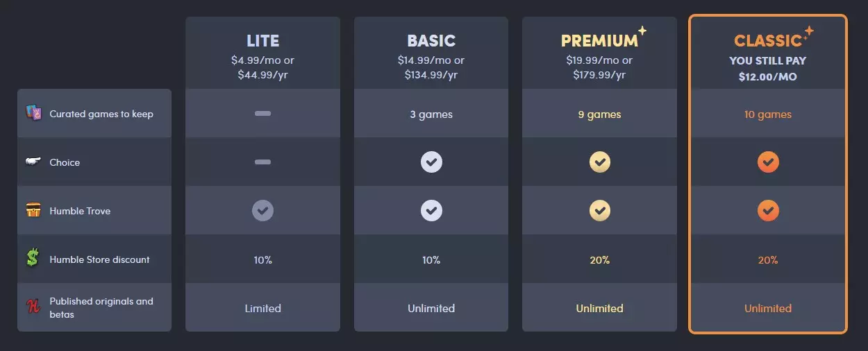This screenshot has height=351, width=868.
Task: Click the Humble Trove treasure chest icon
Action: pos(33,210)
